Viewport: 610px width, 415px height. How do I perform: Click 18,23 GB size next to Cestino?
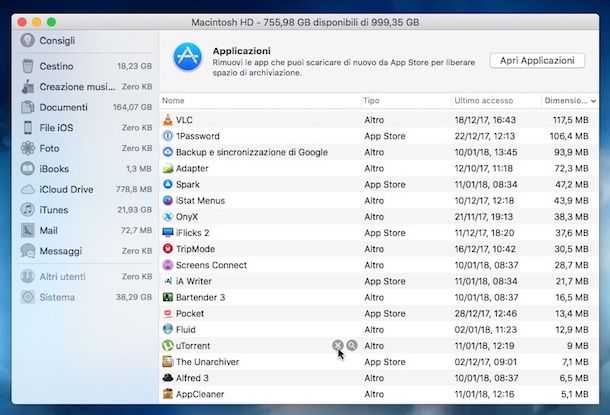[135, 66]
